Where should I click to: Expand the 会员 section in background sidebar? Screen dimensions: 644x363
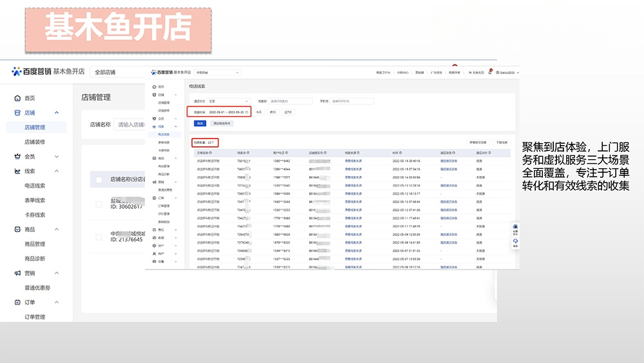pyautogui.click(x=57, y=157)
